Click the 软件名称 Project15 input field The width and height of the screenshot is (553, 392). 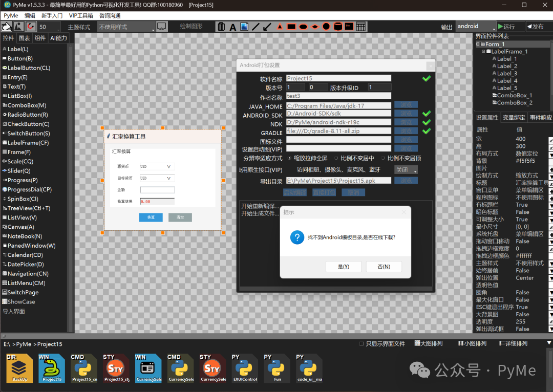coord(338,78)
